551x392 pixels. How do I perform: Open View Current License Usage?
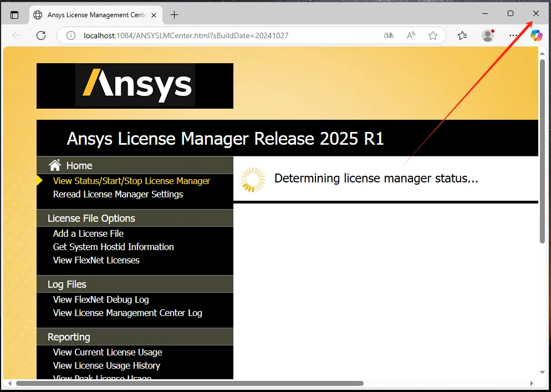(x=108, y=352)
